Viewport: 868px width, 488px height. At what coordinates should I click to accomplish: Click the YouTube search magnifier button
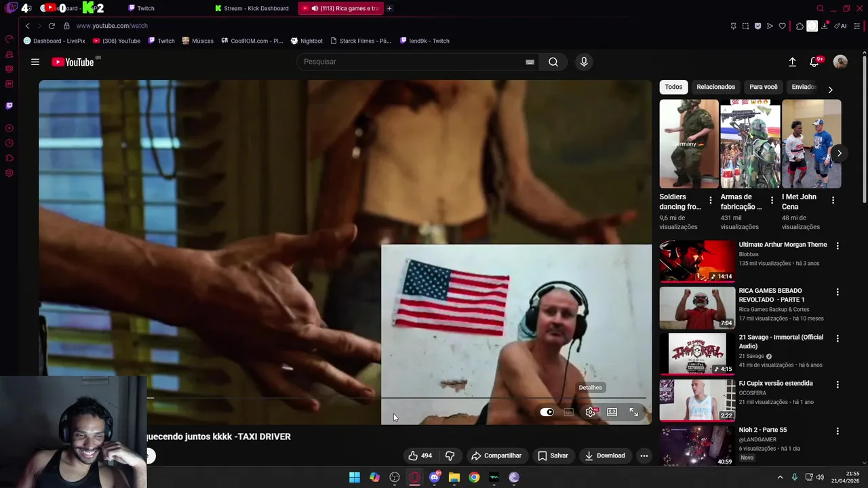pyautogui.click(x=553, y=62)
